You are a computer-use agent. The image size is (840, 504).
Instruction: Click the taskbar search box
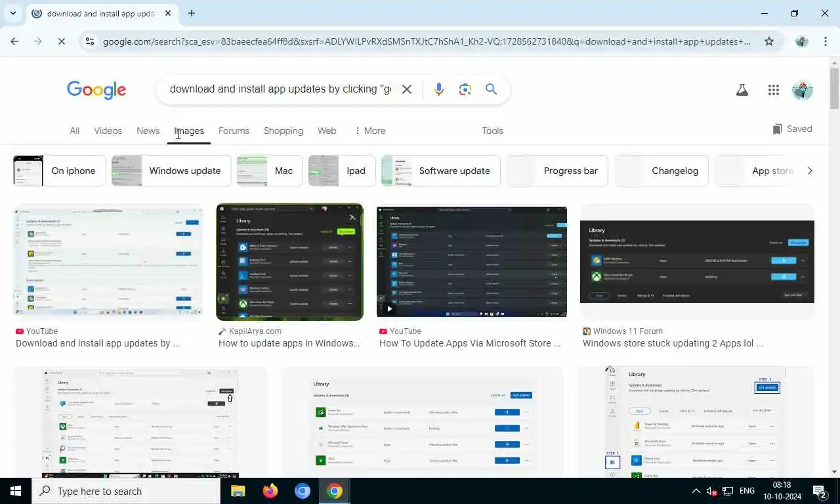(126, 491)
